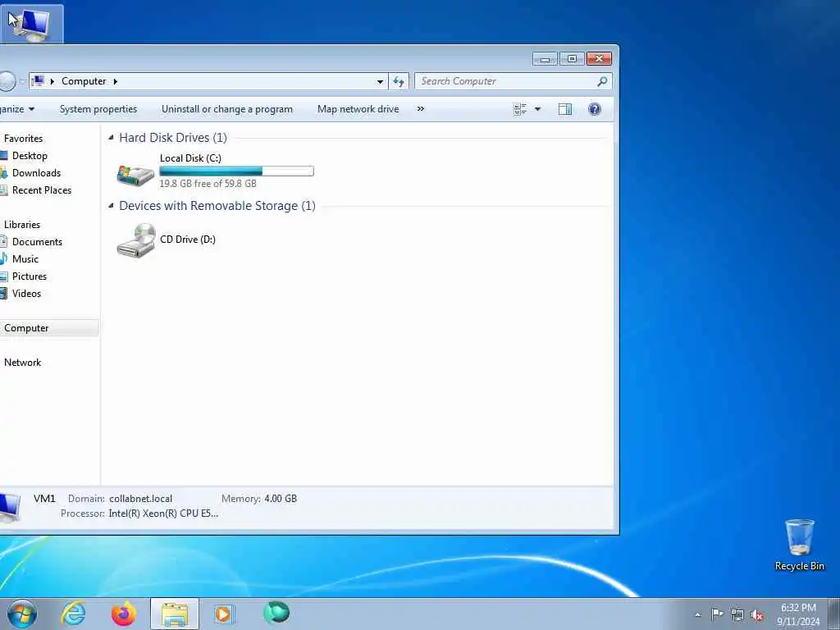Launch Firefox from the taskbar
This screenshot has width=840, height=630.
123,614
